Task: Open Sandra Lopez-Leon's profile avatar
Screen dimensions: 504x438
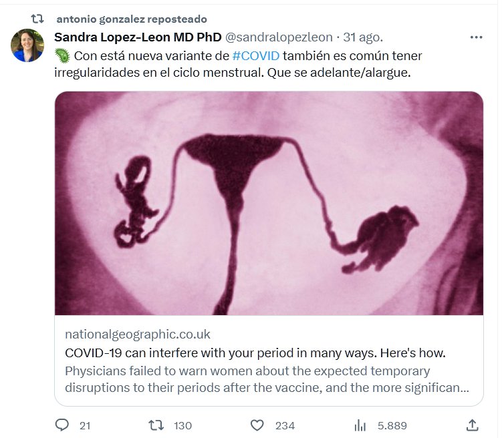Action: click(27, 45)
